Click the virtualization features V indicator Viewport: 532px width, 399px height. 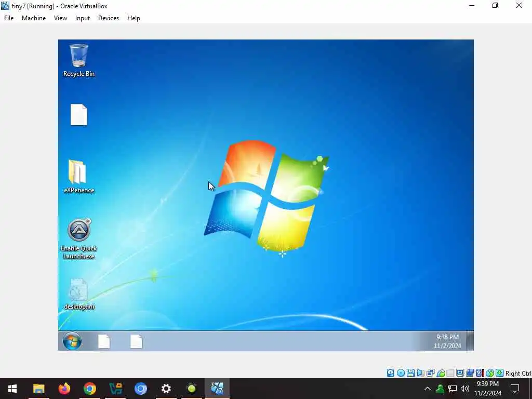click(480, 373)
